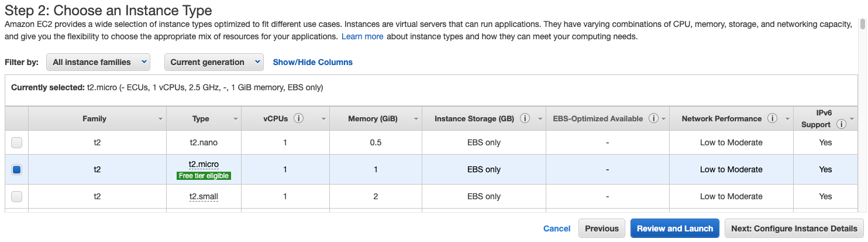Sort by the Memory (GiB) column arrow

416,119
